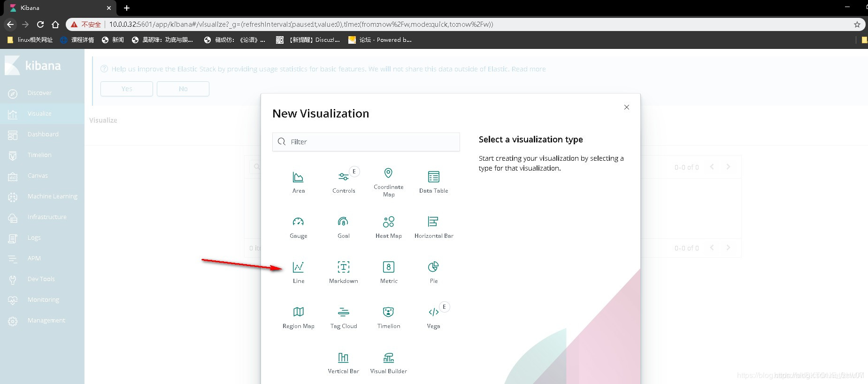Open APM in the sidebar

[42, 259]
